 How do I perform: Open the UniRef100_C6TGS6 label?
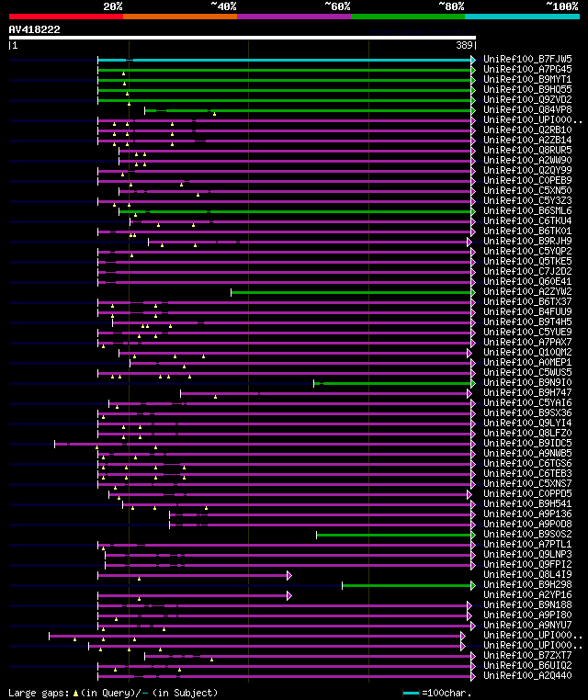(527, 463)
